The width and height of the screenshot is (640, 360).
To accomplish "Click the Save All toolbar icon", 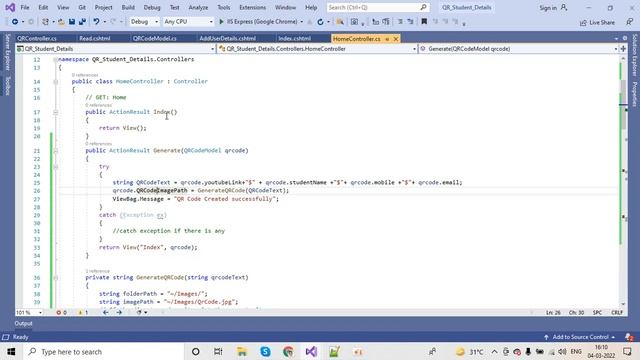I will pos(82,22).
